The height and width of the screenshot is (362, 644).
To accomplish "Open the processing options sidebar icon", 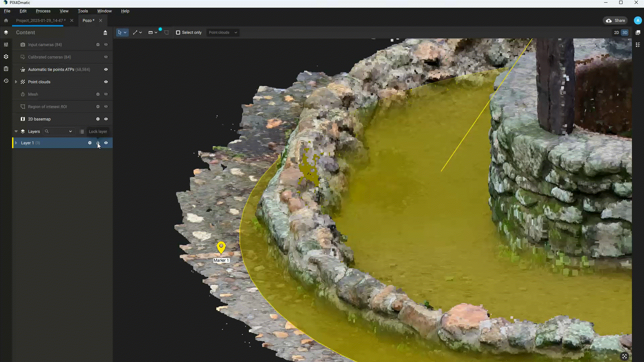I will (6, 57).
